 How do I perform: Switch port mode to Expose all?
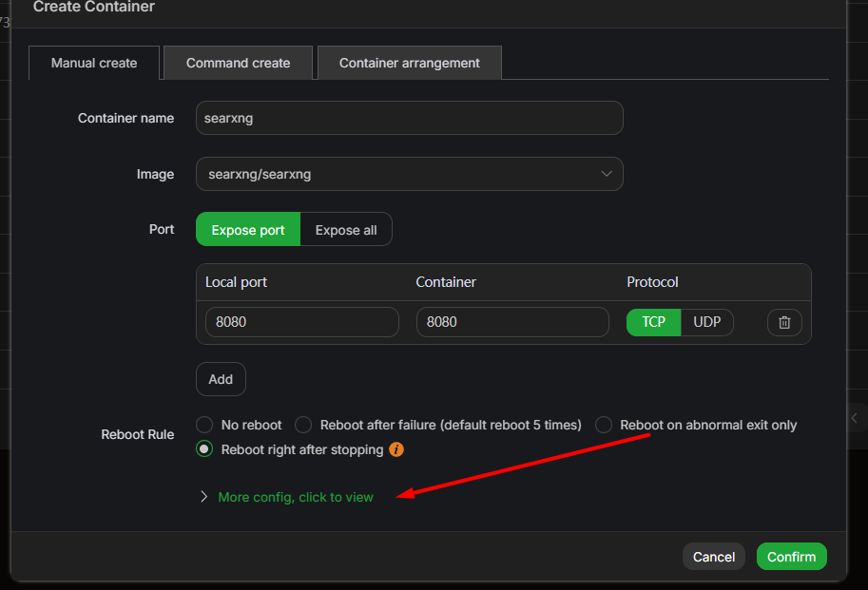tap(346, 230)
